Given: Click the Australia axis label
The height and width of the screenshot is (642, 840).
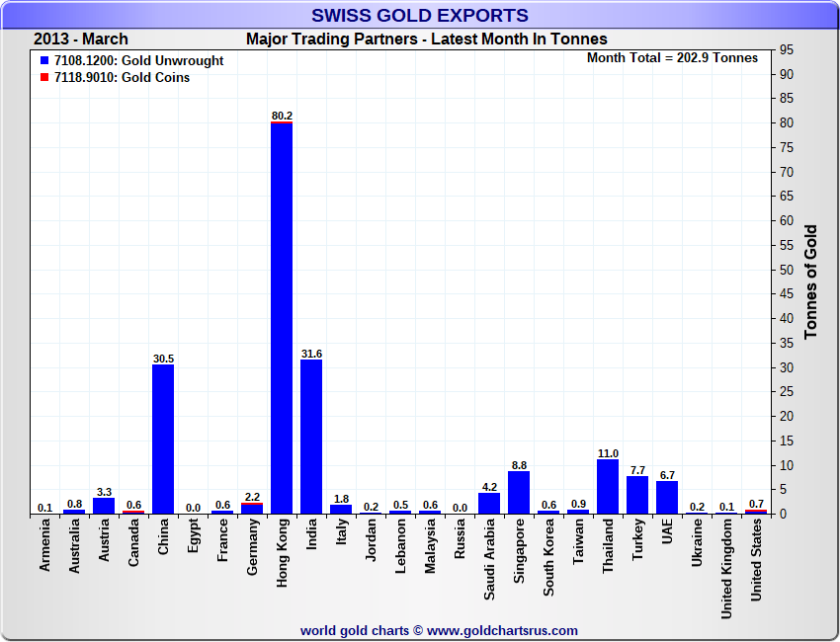Looking at the screenshot, I should tap(74, 545).
